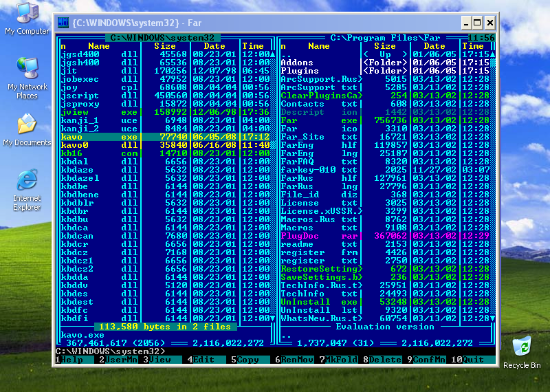The width and height of the screenshot is (550, 392).
Task: Select the kanji_2 uce file row
Action: point(165,129)
